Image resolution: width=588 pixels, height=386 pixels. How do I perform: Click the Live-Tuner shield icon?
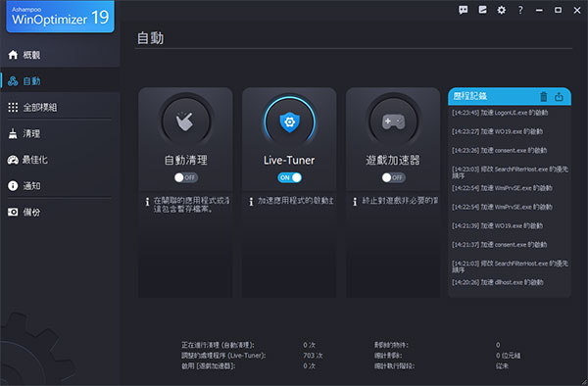point(289,121)
